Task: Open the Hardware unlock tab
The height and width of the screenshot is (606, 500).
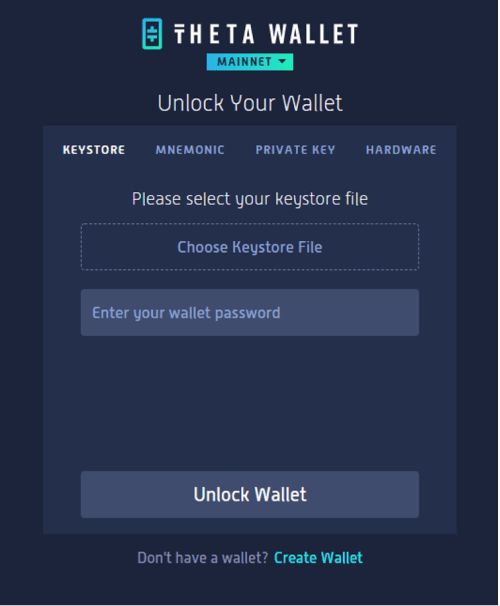Action: 401,150
